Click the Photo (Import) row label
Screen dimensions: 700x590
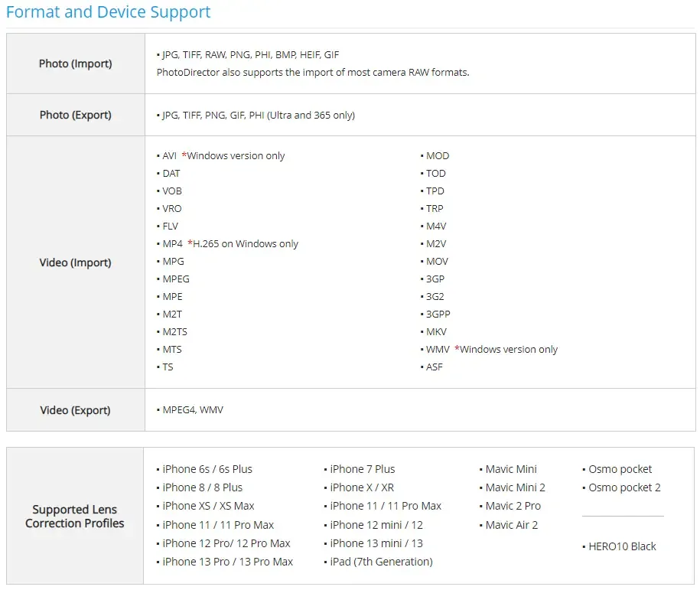(x=75, y=64)
